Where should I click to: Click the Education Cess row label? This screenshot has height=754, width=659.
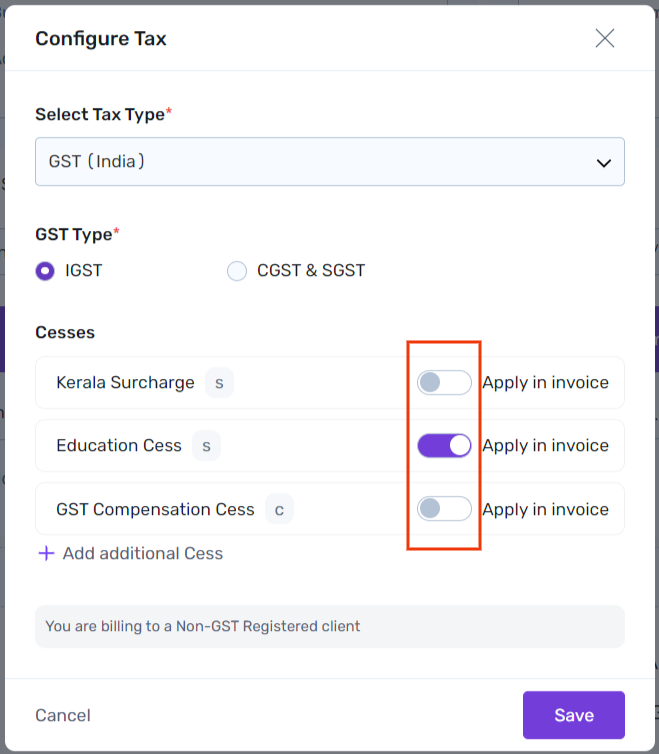[119, 445]
